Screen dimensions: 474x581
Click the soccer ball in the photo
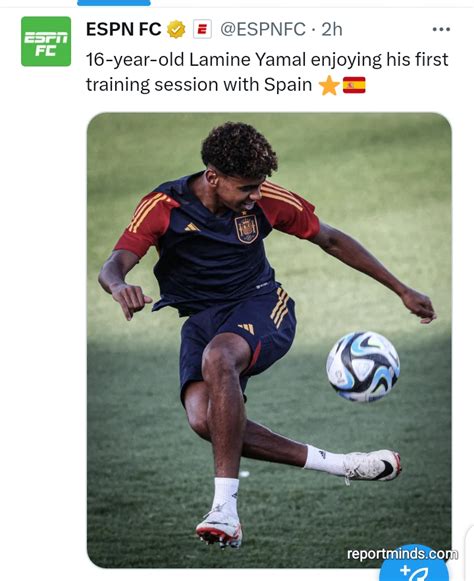[x=363, y=366]
